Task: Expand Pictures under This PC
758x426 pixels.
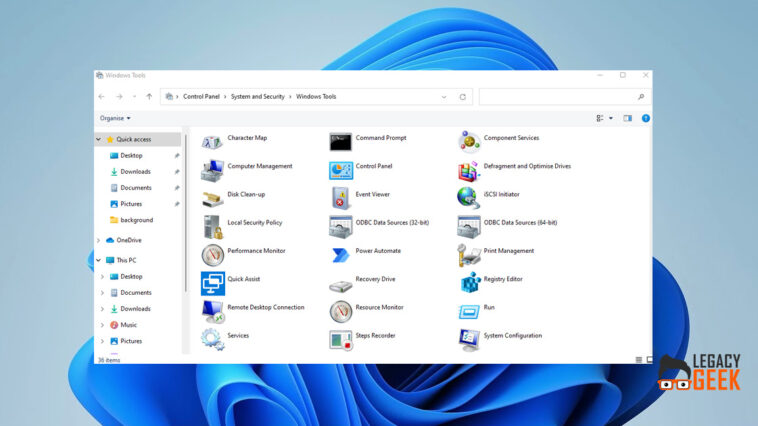Action: coord(102,341)
